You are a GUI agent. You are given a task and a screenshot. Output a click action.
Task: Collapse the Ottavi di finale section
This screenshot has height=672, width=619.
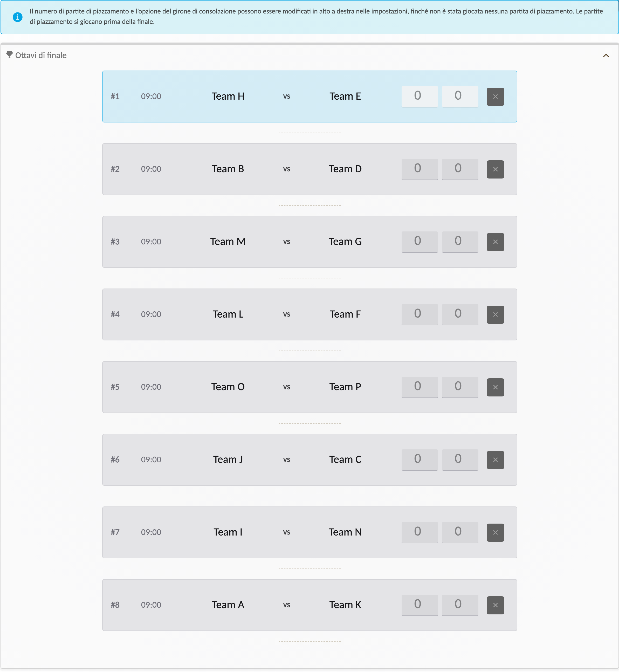(606, 56)
